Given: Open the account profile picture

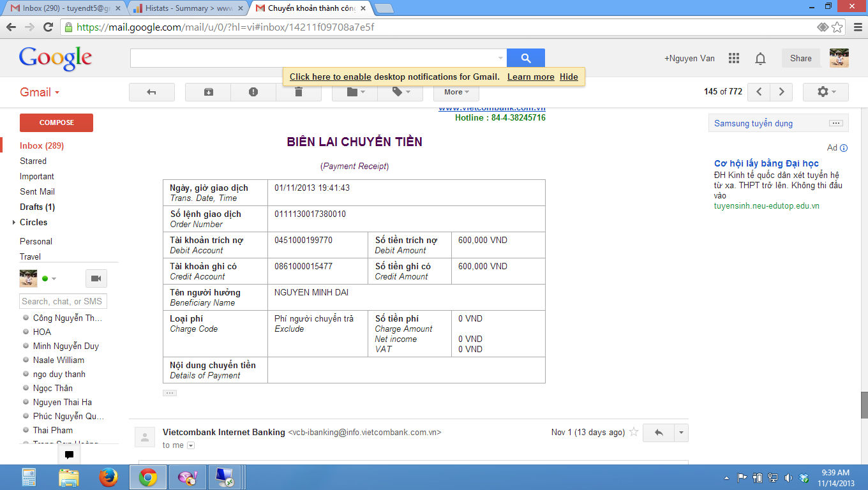Looking at the screenshot, I should (839, 58).
